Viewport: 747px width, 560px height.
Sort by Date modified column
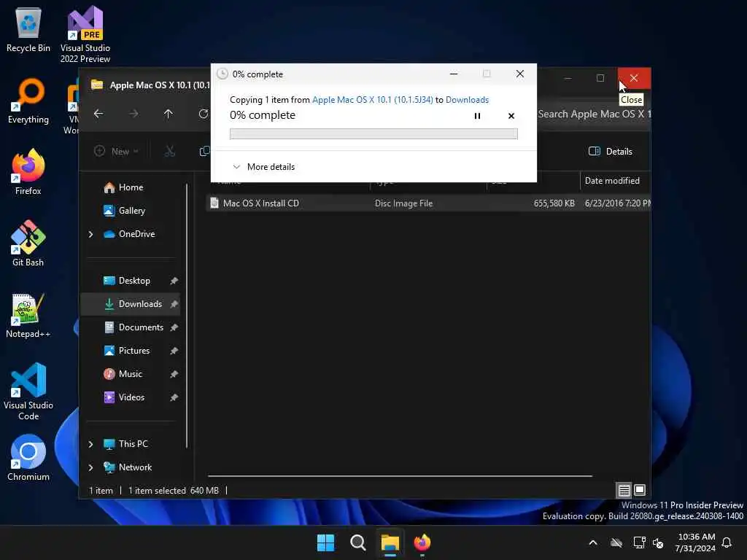pyautogui.click(x=612, y=181)
